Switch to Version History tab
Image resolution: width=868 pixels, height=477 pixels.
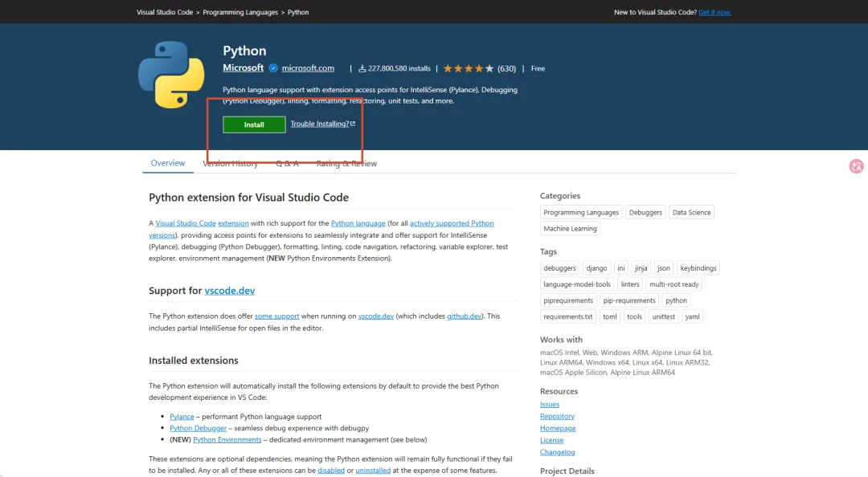click(231, 164)
